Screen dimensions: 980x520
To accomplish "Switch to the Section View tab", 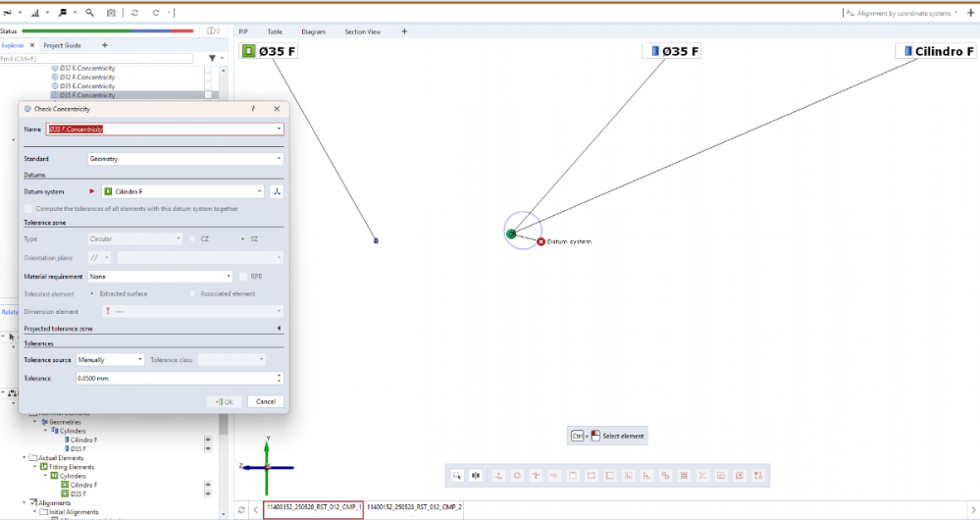I will 362,31.
